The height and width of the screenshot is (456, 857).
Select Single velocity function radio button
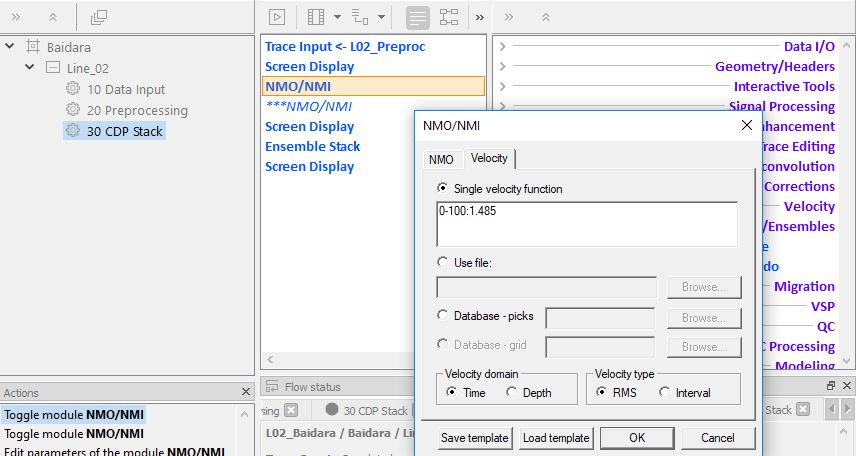(442, 188)
